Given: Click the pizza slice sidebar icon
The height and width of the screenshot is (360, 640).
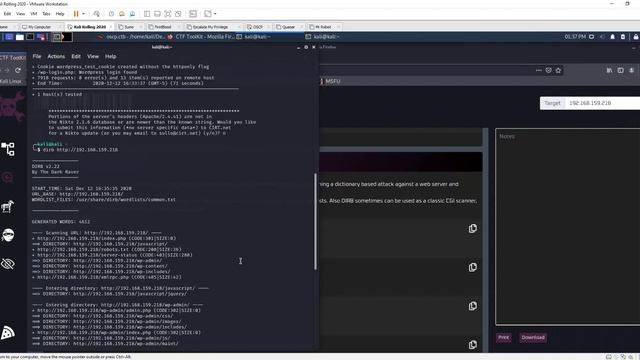Looking at the screenshot, I should [x=8, y=333].
